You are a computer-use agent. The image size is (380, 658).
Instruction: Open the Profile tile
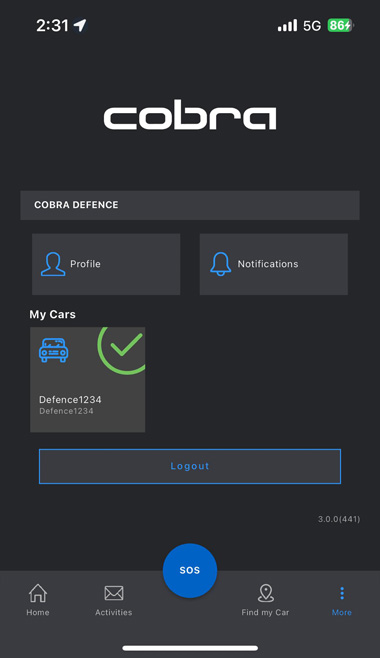pos(106,264)
